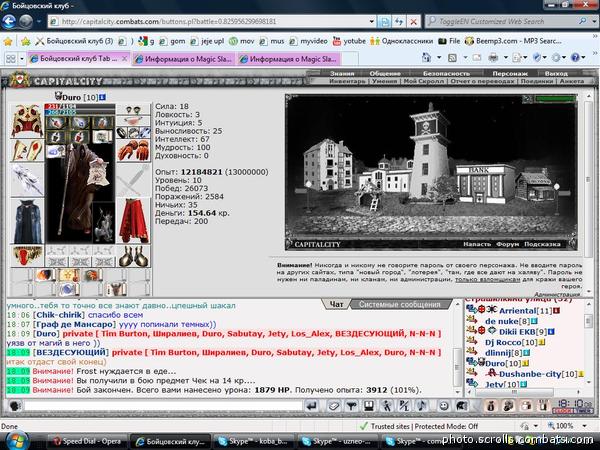The image size is (600, 450).
Task: Click the empty crossed swords slot
Action: [x=133, y=179]
